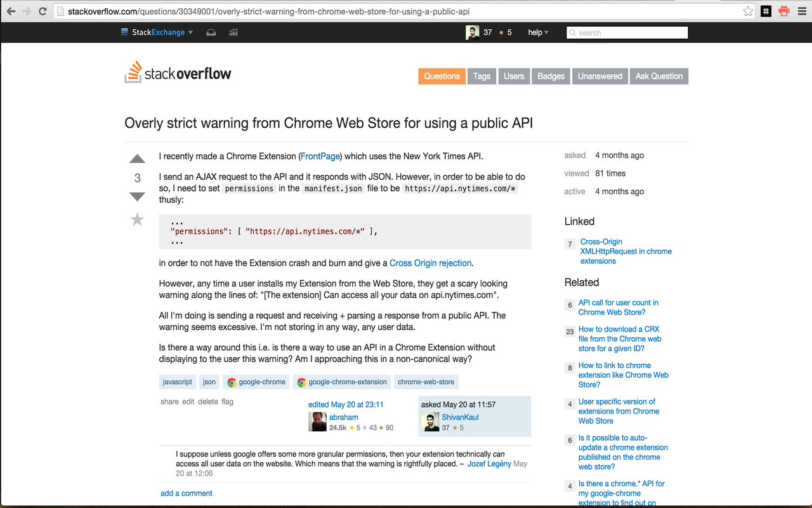812x508 pixels.
Task: Add a comment to the question
Action: (187, 493)
